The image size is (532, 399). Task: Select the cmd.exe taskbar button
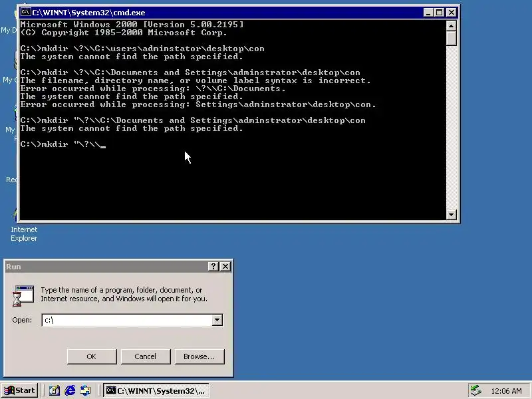pyautogui.click(x=156, y=390)
